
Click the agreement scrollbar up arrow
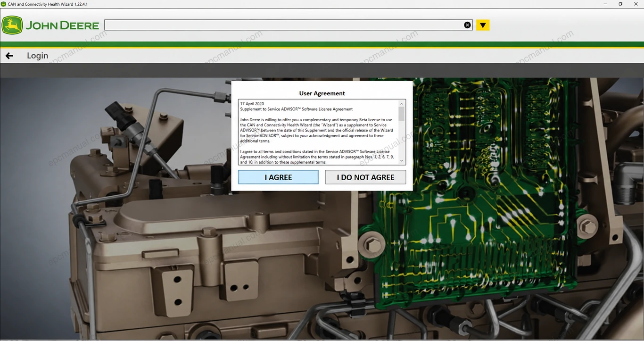click(402, 103)
